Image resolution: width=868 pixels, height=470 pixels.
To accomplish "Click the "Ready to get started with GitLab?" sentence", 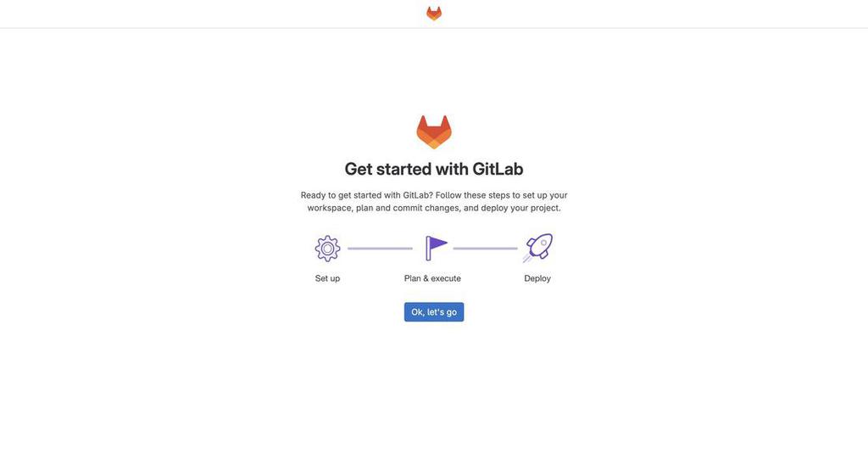I will coord(366,195).
